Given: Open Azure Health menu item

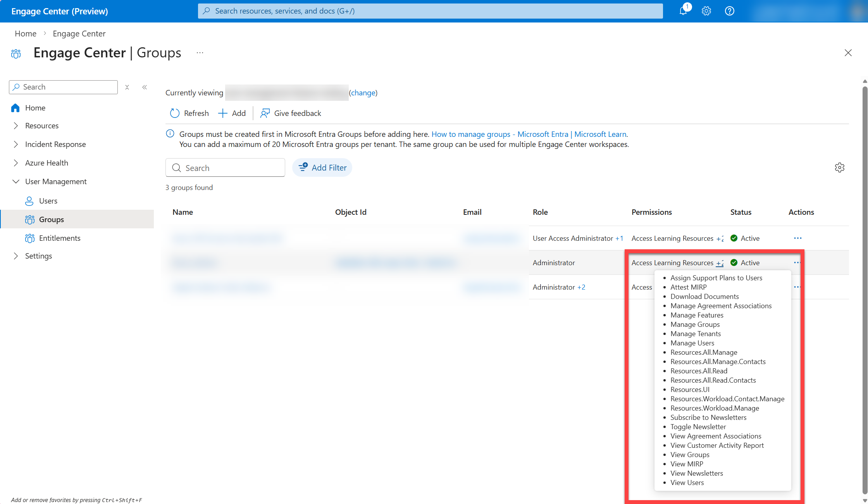Looking at the screenshot, I should (46, 163).
